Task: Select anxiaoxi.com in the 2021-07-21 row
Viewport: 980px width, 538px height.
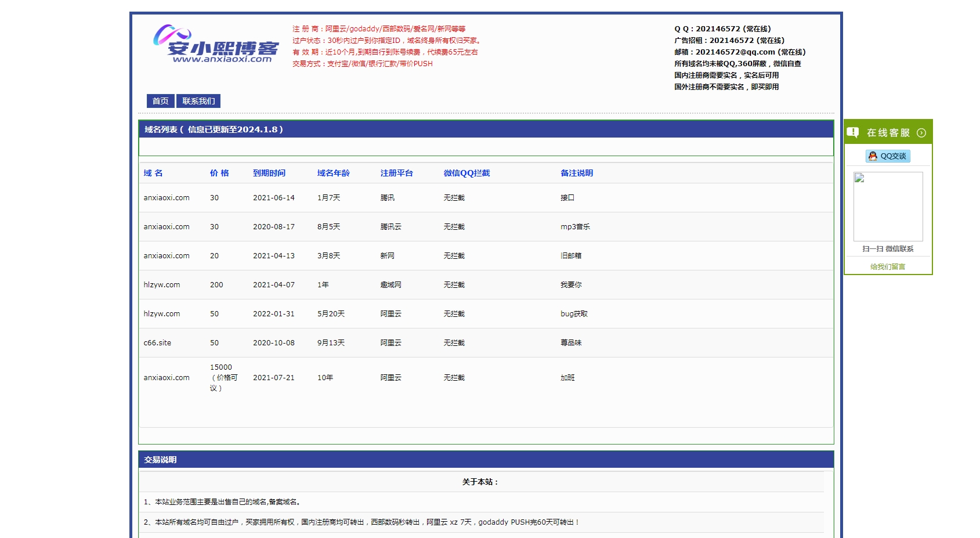Action: coord(167,378)
